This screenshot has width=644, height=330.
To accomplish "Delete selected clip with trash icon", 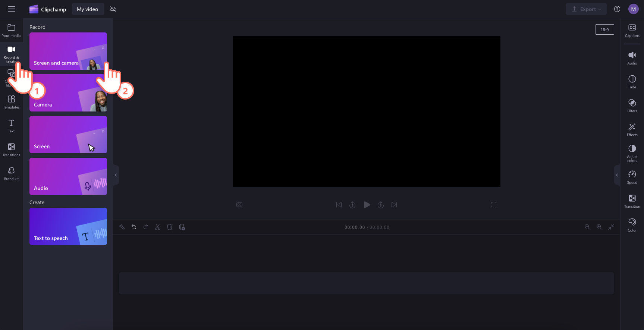I will (x=170, y=227).
